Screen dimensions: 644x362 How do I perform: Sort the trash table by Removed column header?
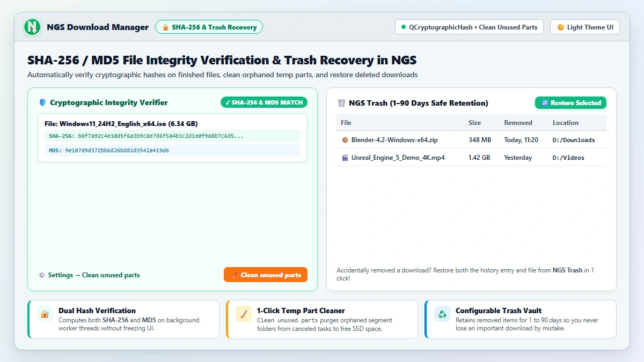point(518,123)
